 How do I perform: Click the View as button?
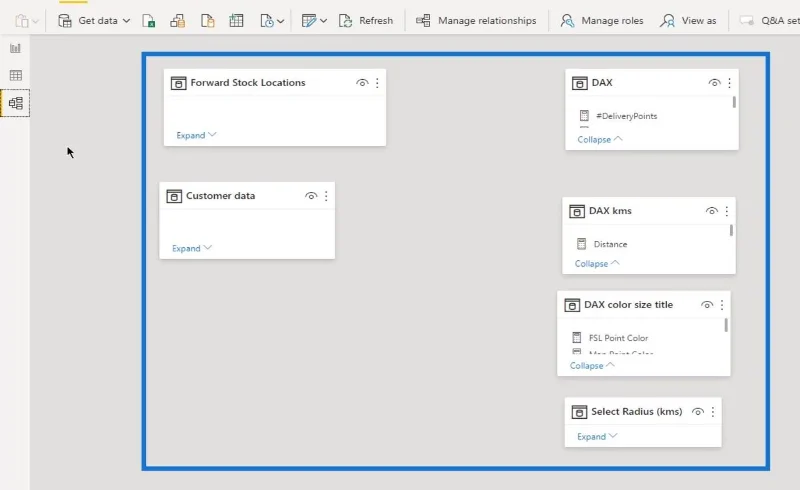click(688, 20)
